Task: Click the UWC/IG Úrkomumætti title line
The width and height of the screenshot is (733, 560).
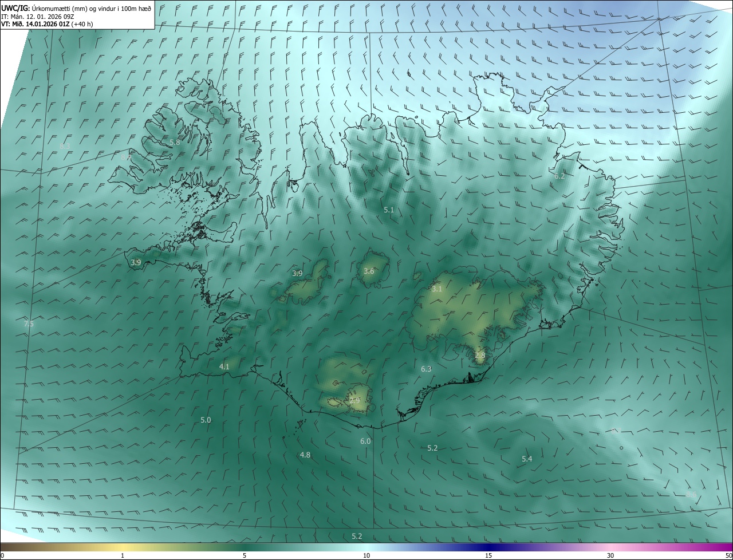Action: (76, 8)
